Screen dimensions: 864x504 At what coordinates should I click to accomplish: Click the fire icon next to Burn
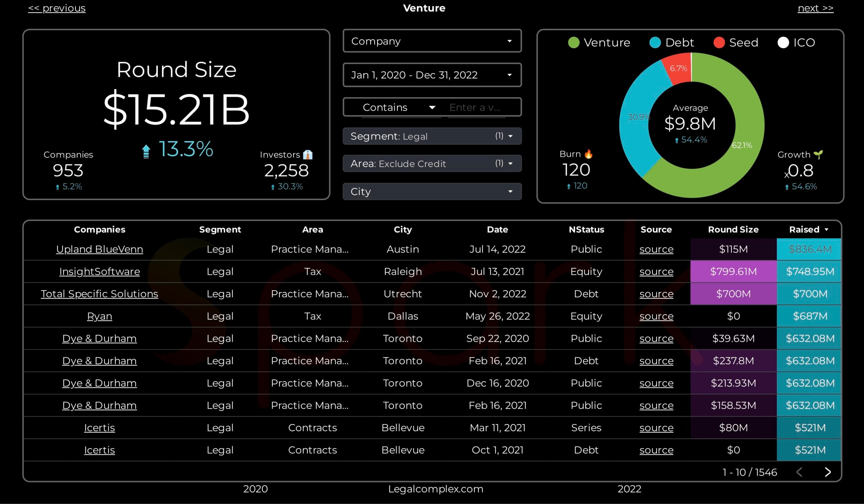(588, 154)
